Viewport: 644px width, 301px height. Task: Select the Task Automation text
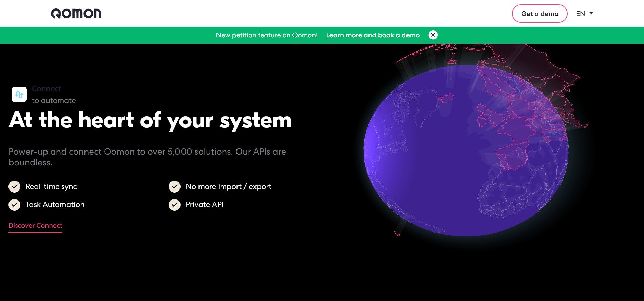(x=55, y=205)
